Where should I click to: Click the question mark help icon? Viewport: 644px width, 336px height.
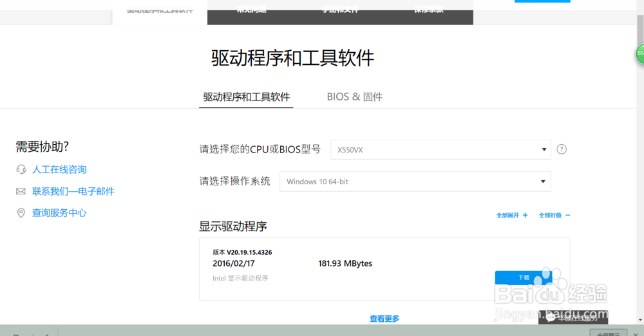(562, 149)
